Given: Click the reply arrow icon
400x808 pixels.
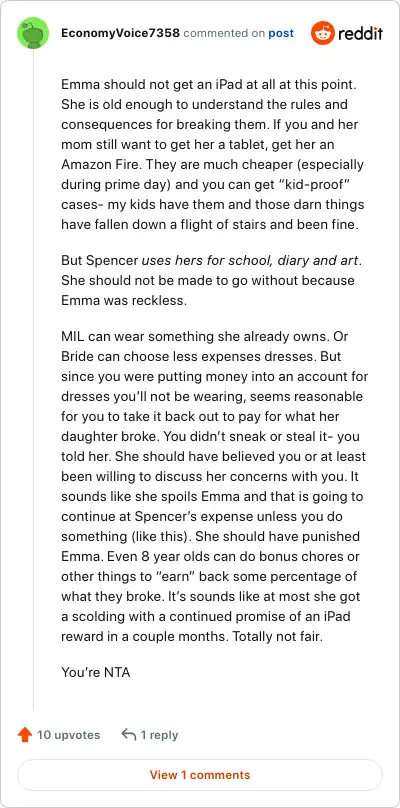Looking at the screenshot, I should pos(128,734).
